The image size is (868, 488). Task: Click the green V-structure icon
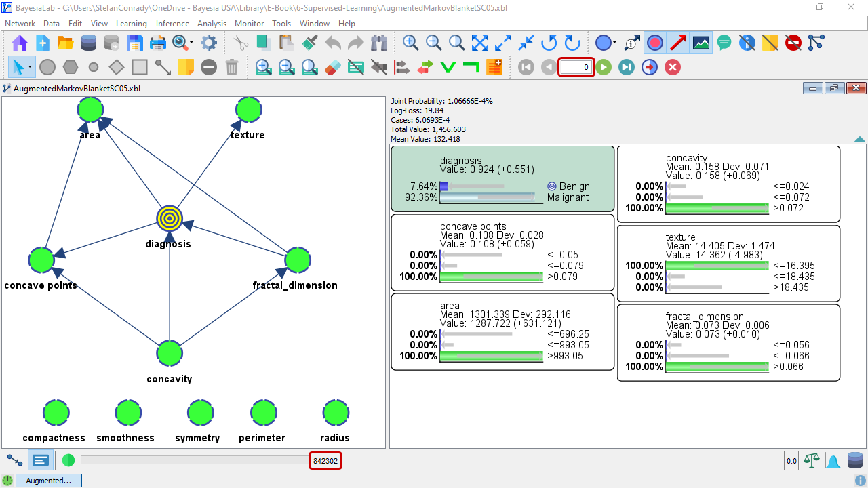click(x=448, y=67)
